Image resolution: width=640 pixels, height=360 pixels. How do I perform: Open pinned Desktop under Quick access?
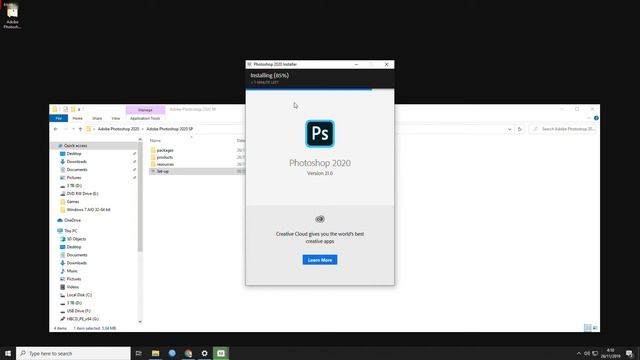pos(73,153)
